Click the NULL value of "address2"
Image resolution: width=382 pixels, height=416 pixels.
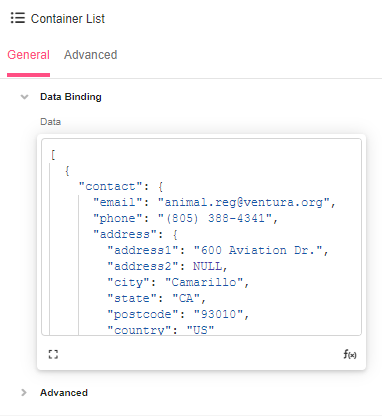click(x=209, y=266)
